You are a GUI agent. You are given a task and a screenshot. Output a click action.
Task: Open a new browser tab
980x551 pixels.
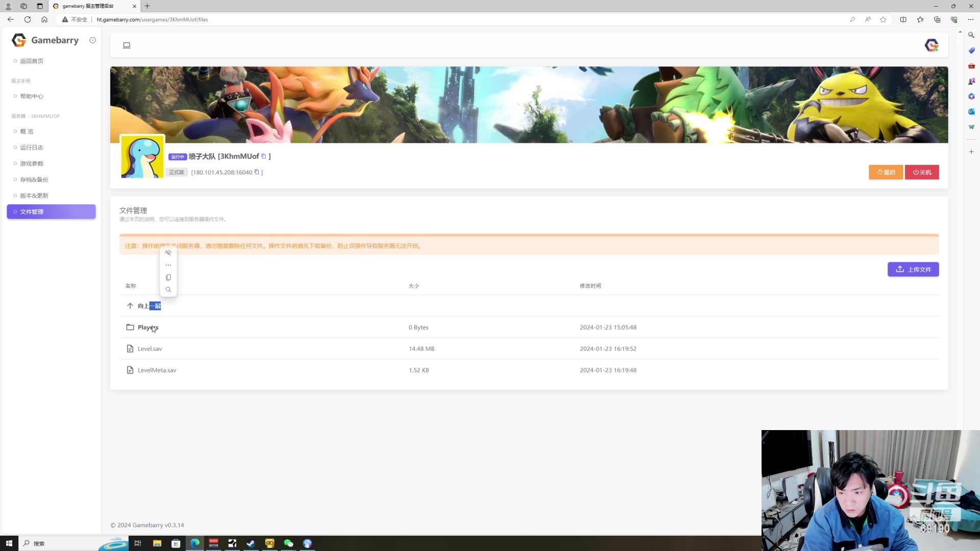[147, 6]
